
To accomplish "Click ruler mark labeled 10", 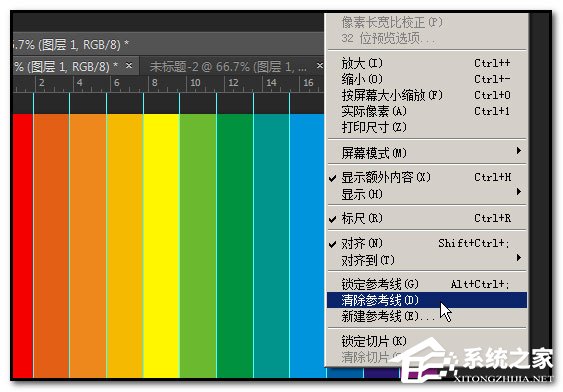I will [195, 83].
